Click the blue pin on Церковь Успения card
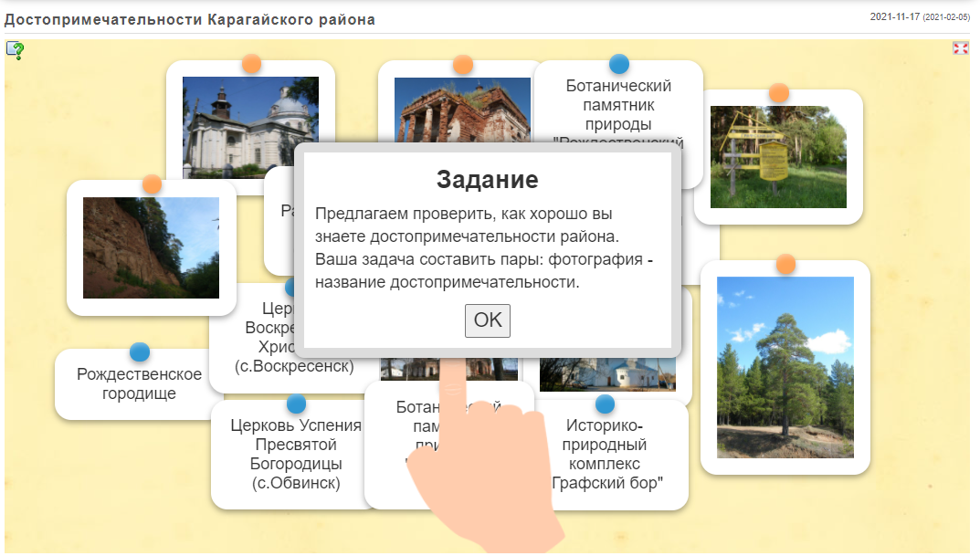Screen dimensions: 980x556 tap(296, 404)
